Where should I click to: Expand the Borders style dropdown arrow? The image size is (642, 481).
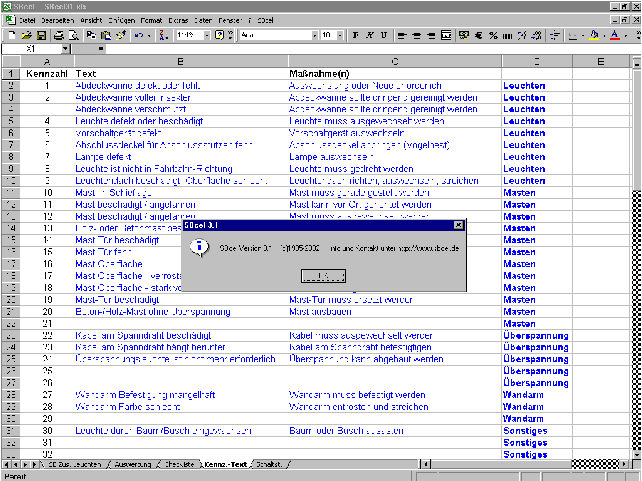point(583,36)
